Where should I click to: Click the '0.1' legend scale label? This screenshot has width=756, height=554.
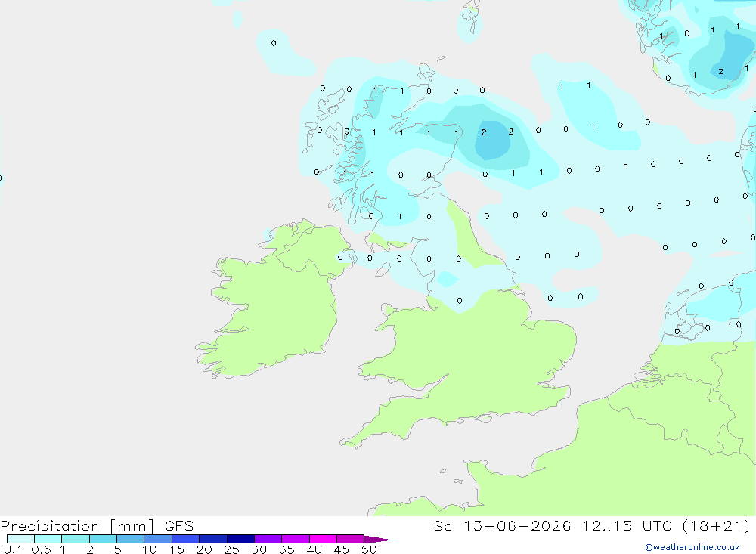13,549
